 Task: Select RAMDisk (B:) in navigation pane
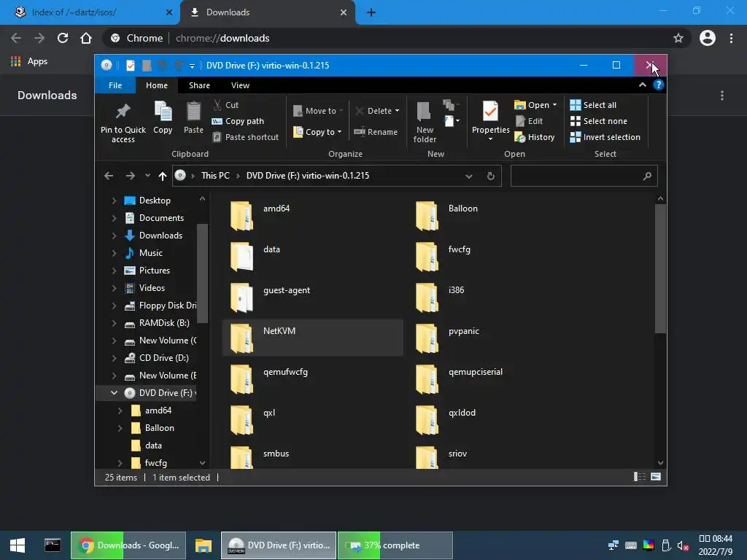pos(157,323)
